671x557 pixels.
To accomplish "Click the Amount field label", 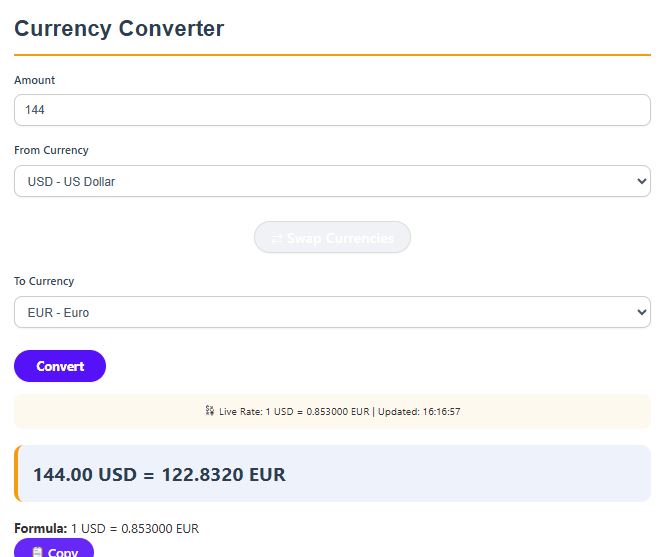I will (x=35, y=80).
